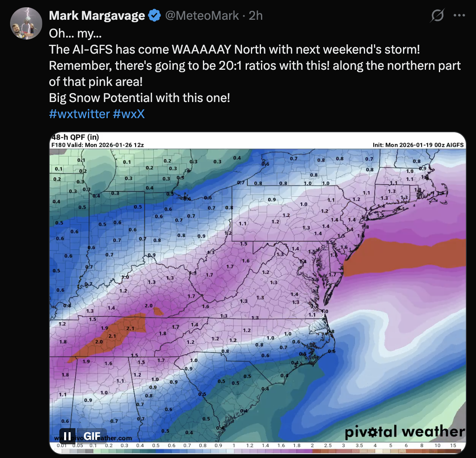The image size is (476, 458).
Task: Click the 0.5 label on the color legend
Action: (x=156, y=446)
